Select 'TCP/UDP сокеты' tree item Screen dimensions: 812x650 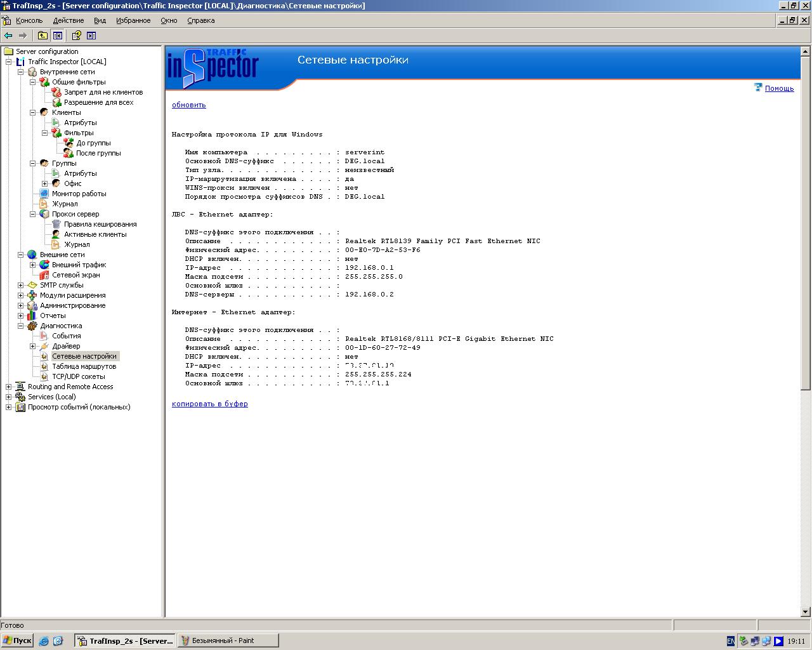79,376
